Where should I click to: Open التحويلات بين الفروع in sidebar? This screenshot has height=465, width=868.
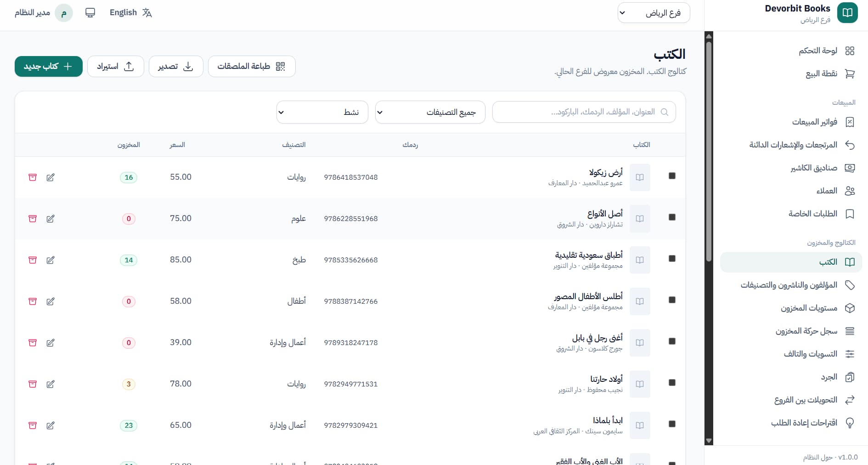pos(791,400)
